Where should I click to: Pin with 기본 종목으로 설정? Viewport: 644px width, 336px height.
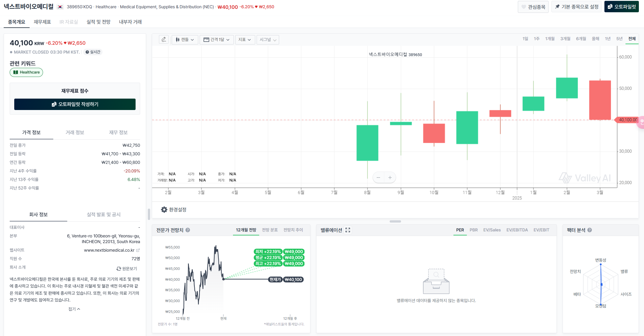[576, 7]
